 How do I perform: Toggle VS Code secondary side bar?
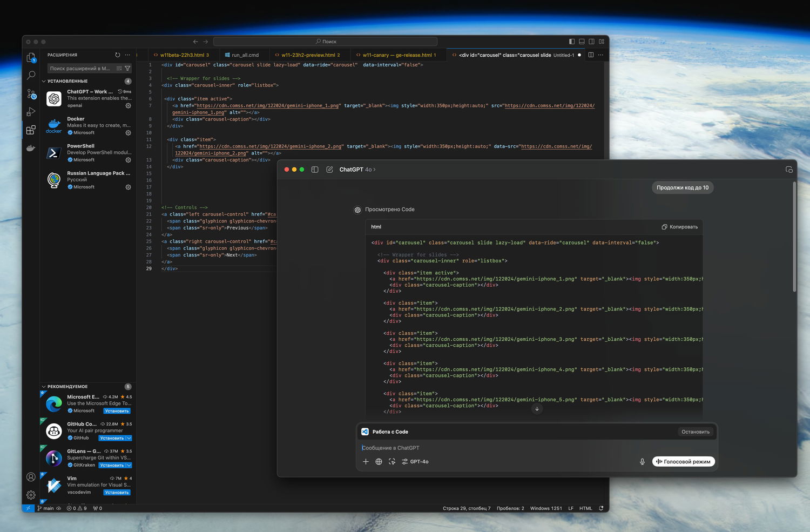(591, 42)
